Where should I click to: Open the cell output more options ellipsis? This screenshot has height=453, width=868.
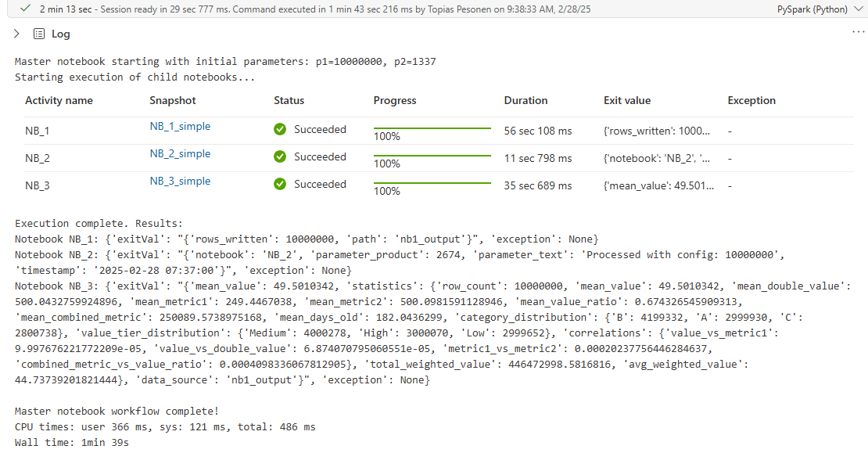(x=858, y=32)
